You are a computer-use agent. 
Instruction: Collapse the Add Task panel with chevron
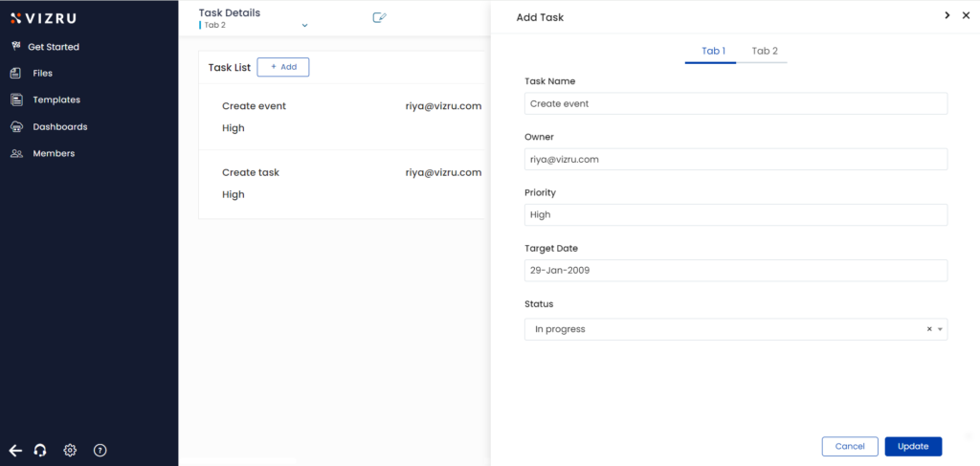coord(947,15)
